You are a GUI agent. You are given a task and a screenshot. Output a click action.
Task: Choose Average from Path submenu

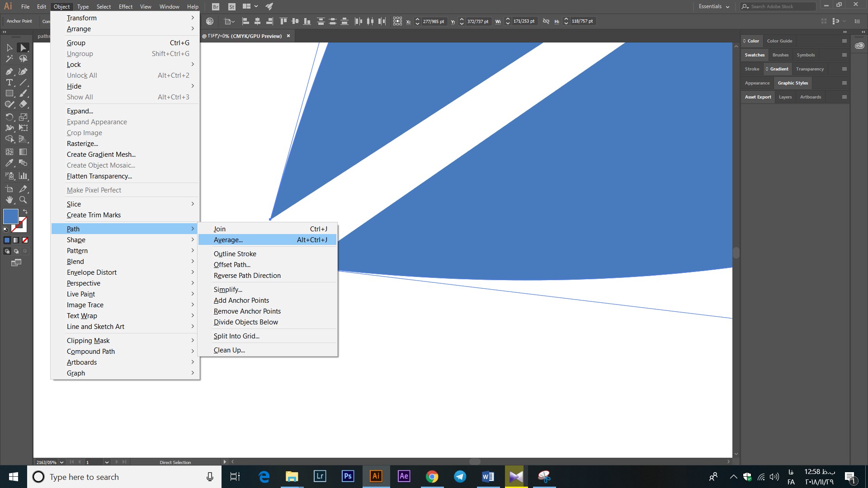pos(268,240)
